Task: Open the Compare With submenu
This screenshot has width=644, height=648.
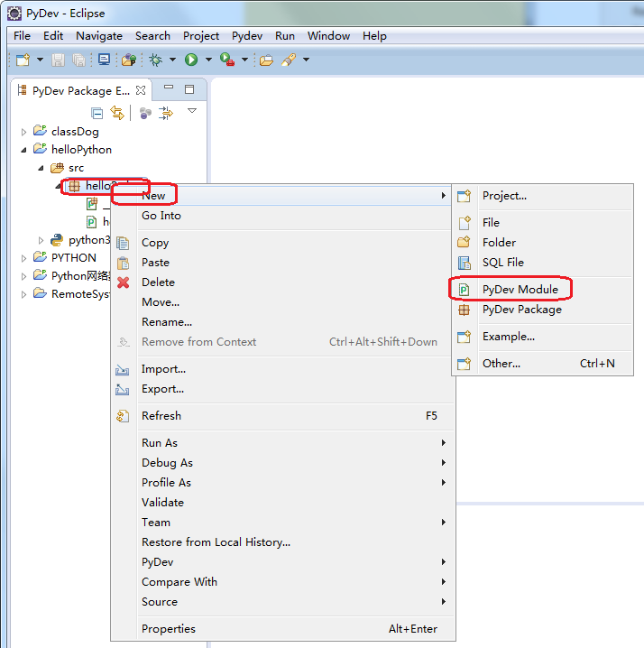Action: (283, 582)
